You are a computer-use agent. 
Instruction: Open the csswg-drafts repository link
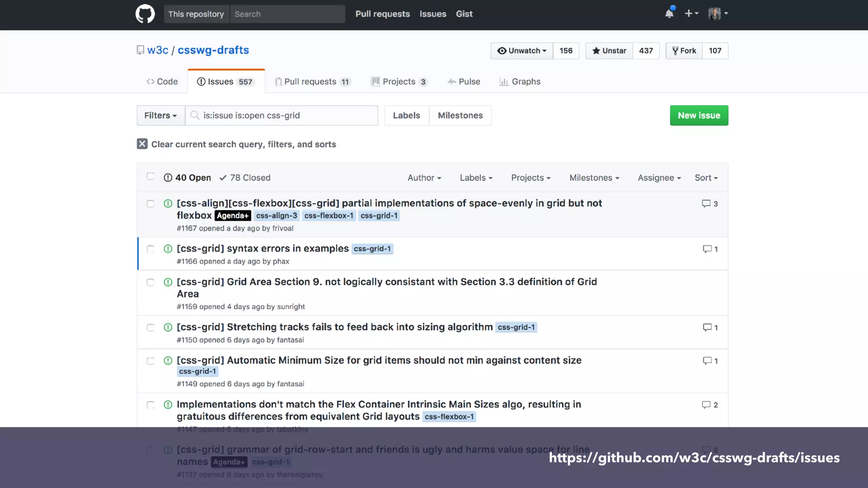[x=213, y=50]
